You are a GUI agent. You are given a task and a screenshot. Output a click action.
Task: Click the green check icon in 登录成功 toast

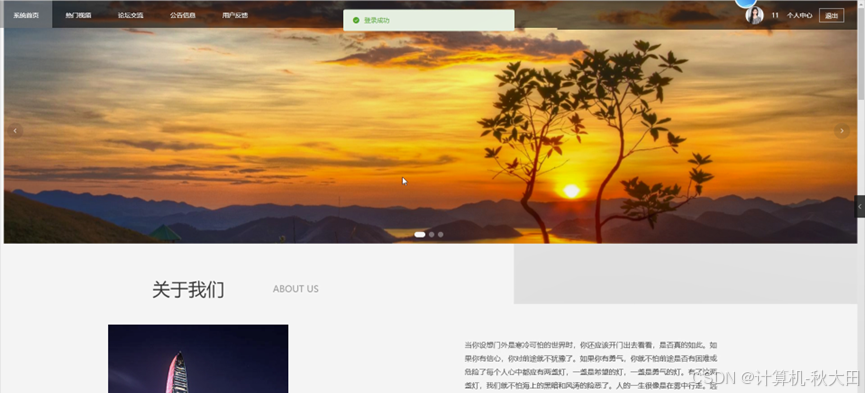tap(356, 20)
